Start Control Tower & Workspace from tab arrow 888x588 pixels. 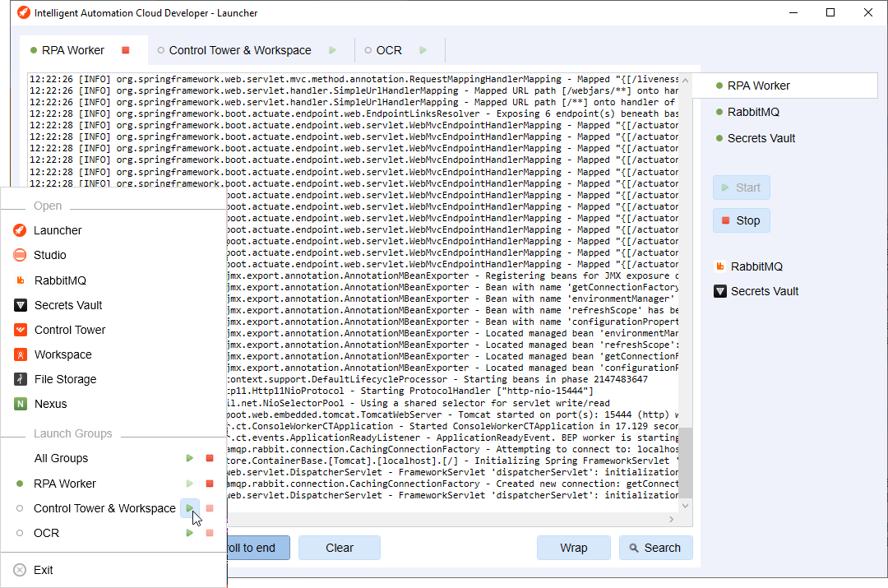pyautogui.click(x=332, y=50)
